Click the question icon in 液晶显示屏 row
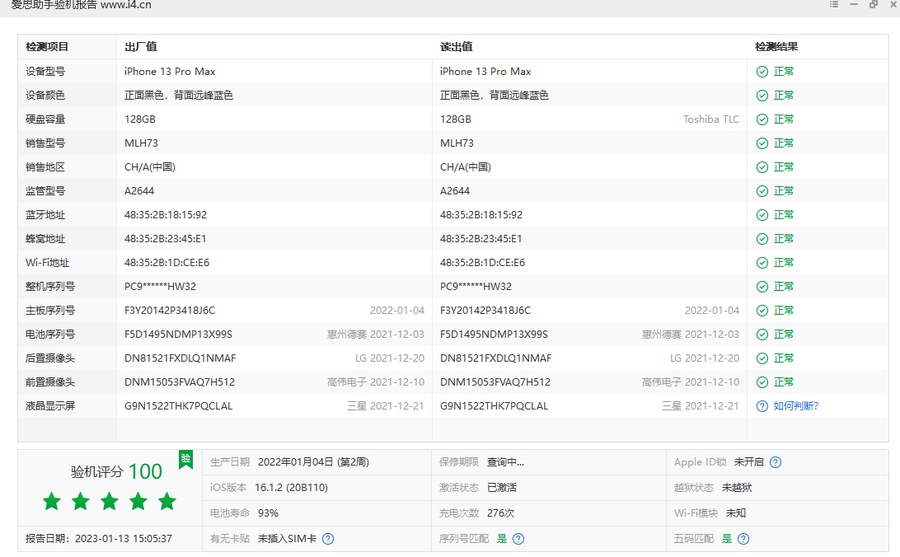 (x=762, y=407)
